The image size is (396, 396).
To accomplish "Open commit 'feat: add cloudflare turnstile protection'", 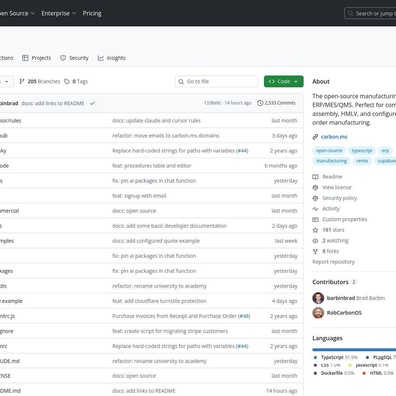I will [159, 301].
